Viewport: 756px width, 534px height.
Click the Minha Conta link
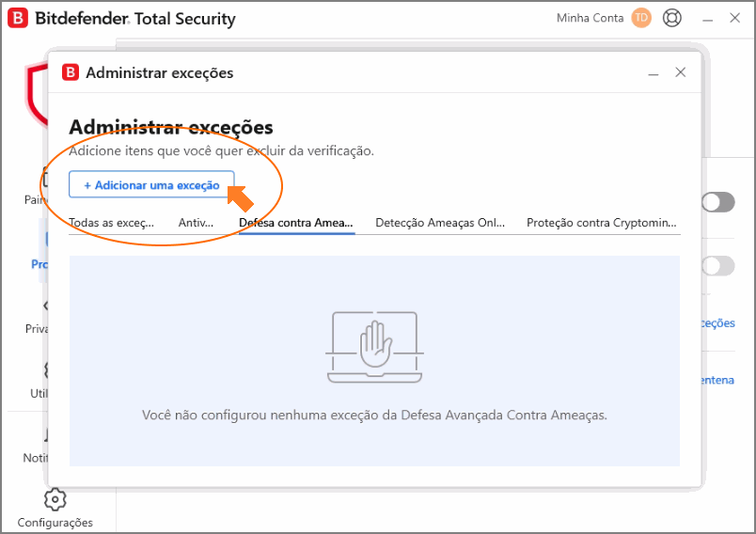point(590,18)
